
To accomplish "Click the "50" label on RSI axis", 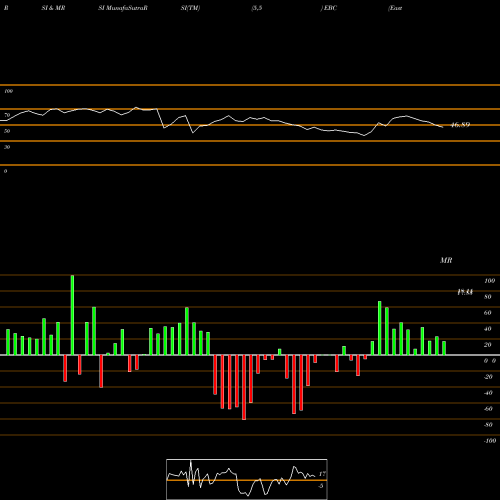I will (7, 131).
